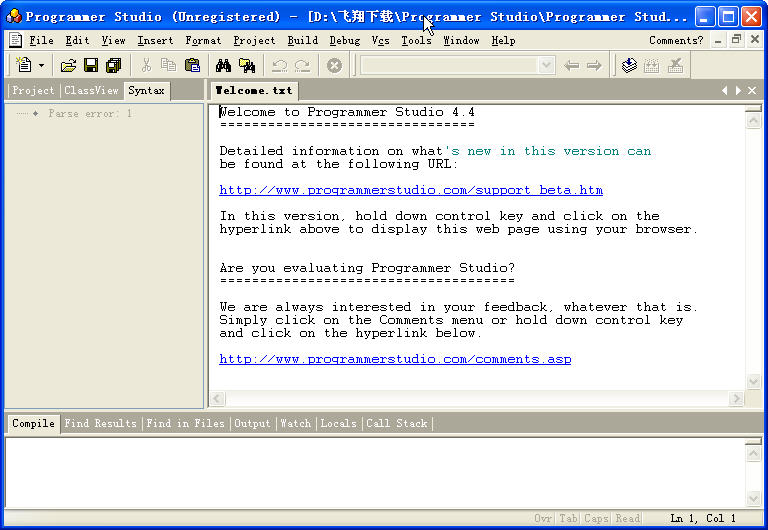Open the comments.asp hyperlink
Viewport: 768px width, 530px height.
[x=395, y=359]
